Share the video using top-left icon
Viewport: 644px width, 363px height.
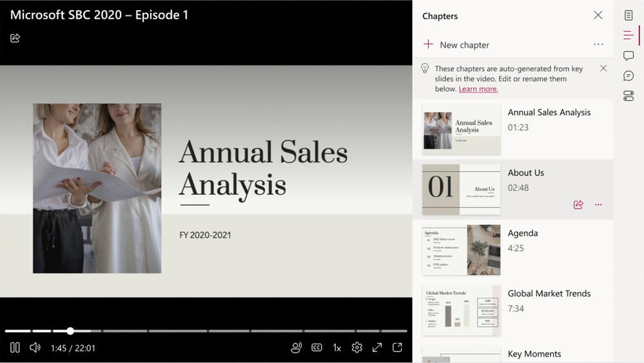click(15, 38)
